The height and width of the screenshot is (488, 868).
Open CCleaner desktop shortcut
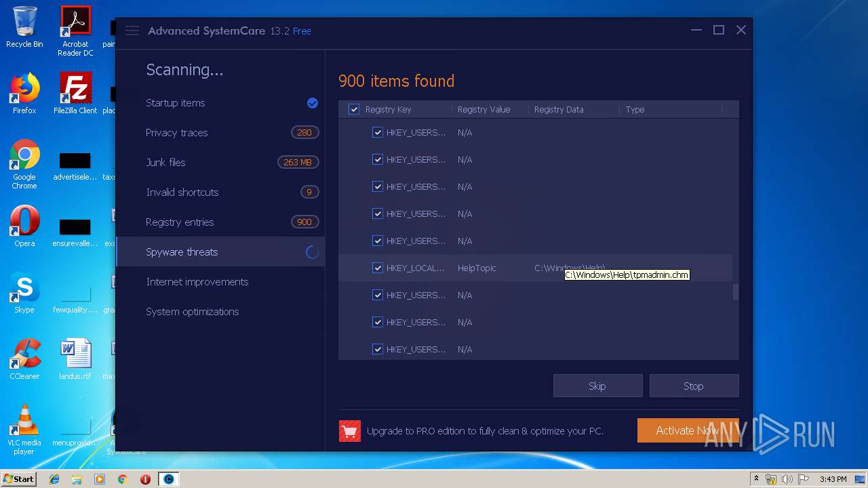(24, 359)
